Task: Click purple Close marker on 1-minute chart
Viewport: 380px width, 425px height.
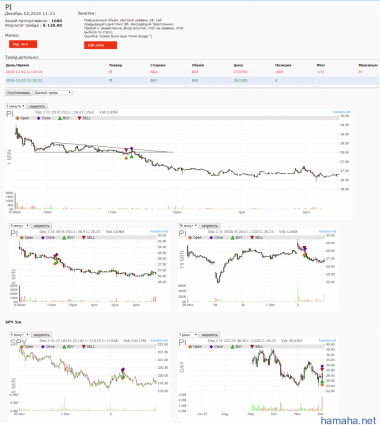Action: (x=132, y=148)
